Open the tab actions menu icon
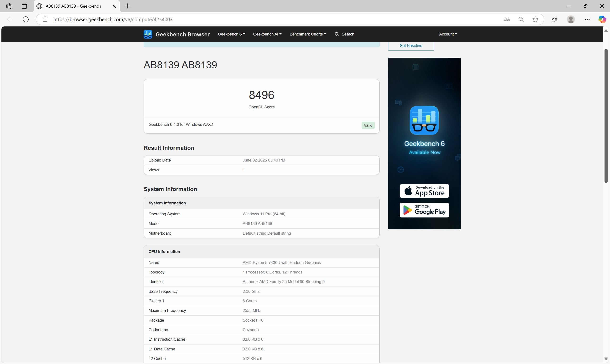610x364 pixels. 24,6
